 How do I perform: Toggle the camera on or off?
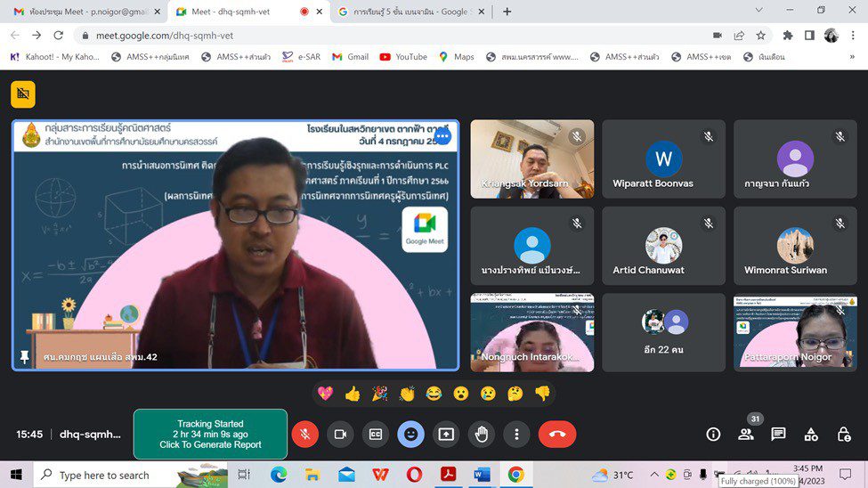(x=340, y=435)
